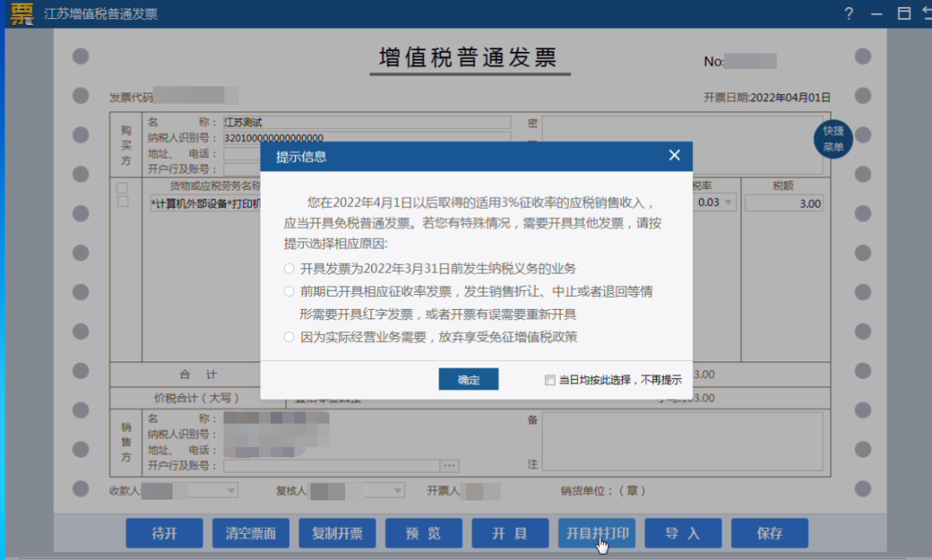
Task: Click the 确定 confirm button
Action: point(469,379)
